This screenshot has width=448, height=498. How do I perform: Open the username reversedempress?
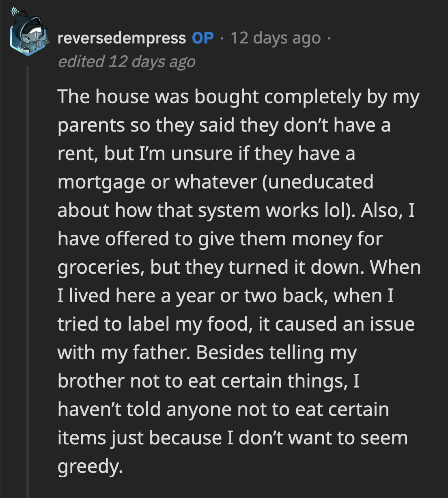coord(122,38)
